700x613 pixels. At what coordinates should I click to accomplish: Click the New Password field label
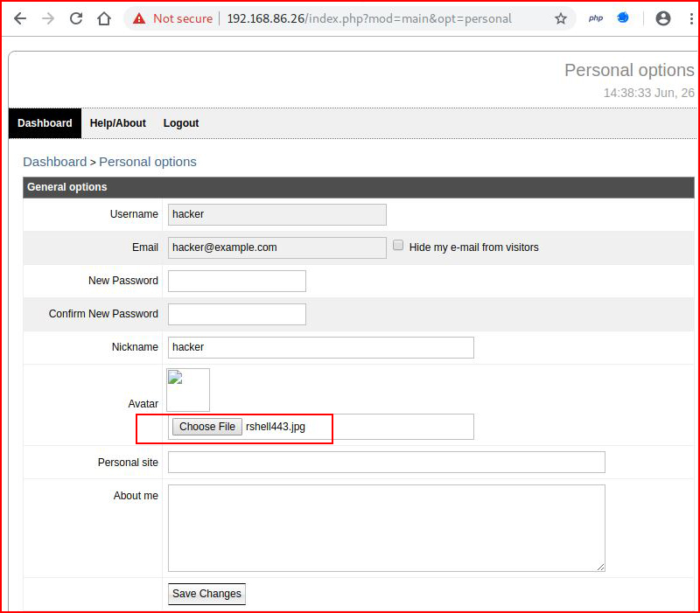(123, 281)
